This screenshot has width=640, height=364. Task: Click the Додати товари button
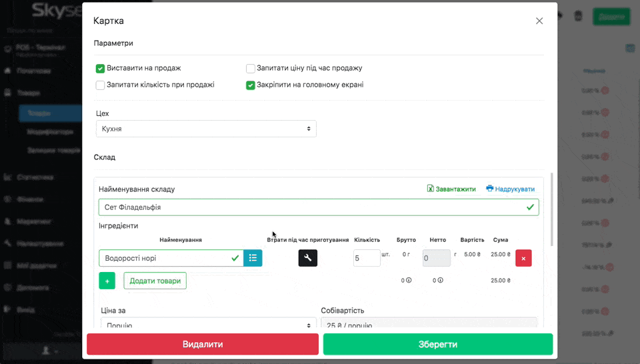pos(155,281)
